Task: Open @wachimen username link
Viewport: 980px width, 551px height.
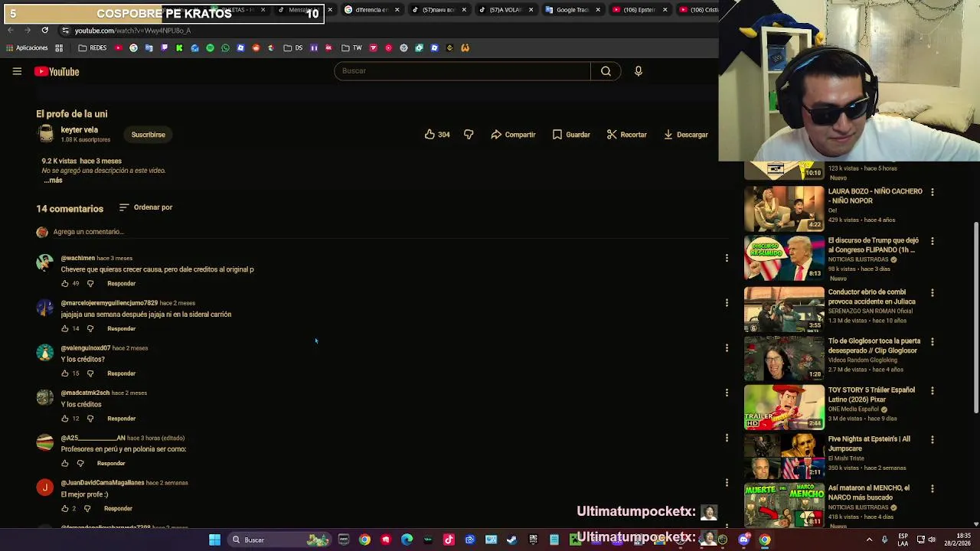Action: pyautogui.click(x=78, y=259)
